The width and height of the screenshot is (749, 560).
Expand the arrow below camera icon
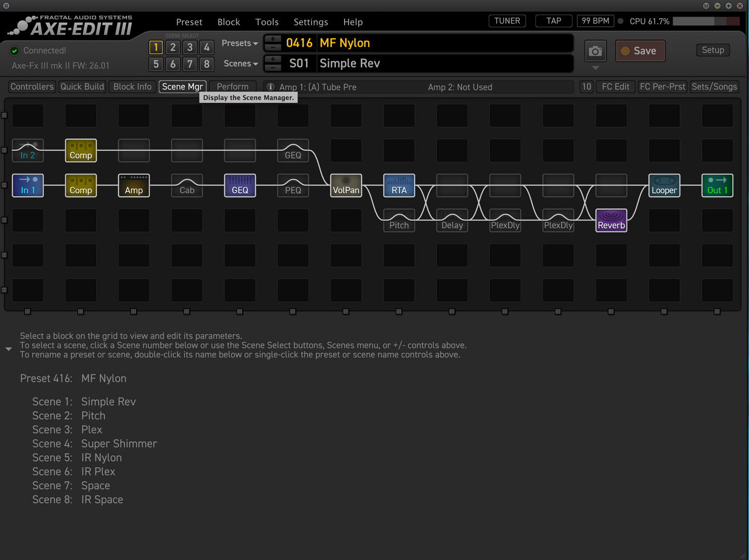(x=596, y=68)
